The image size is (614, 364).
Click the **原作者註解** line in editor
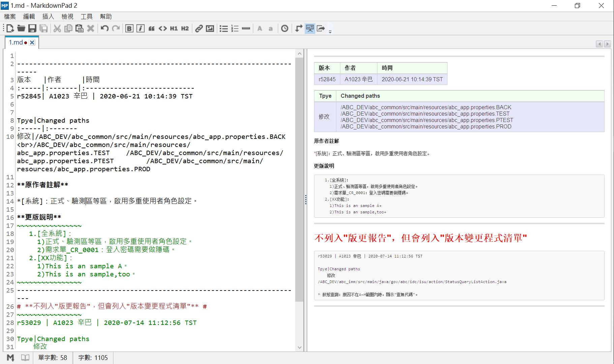[x=43, y=185]
